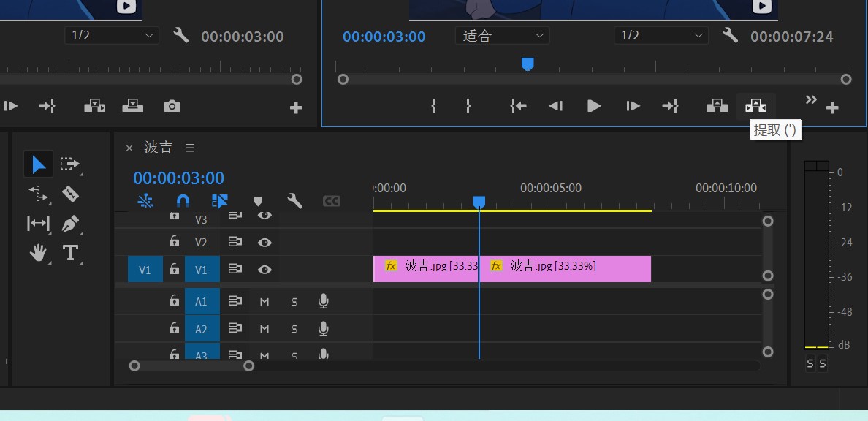Click timeline timecode 00:00:03:00 field
Image resolution: width=868 pixels, height=421 pixels.
[x=179, y=178]
